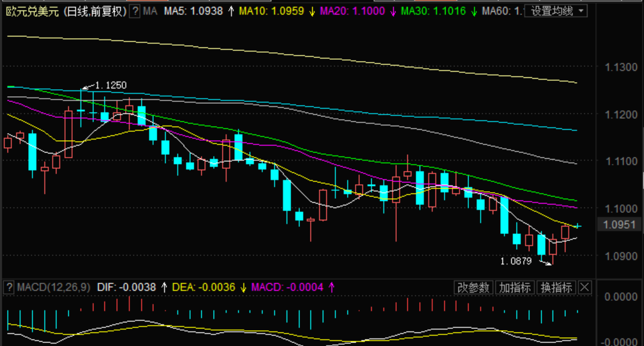Select the MA30: 1.1016 value
Image resolution: width=644 pixels, height=346 pixels.
(433, 11)
